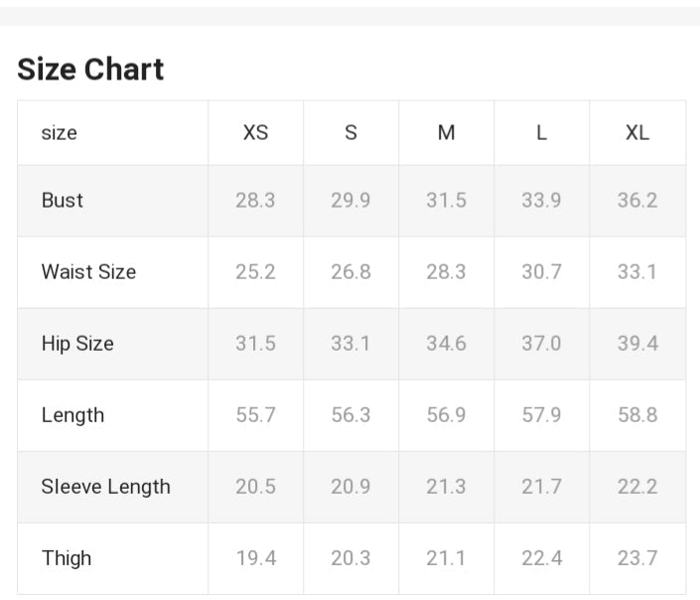Click the XL hip value 39.4

[x=636, y=344]
